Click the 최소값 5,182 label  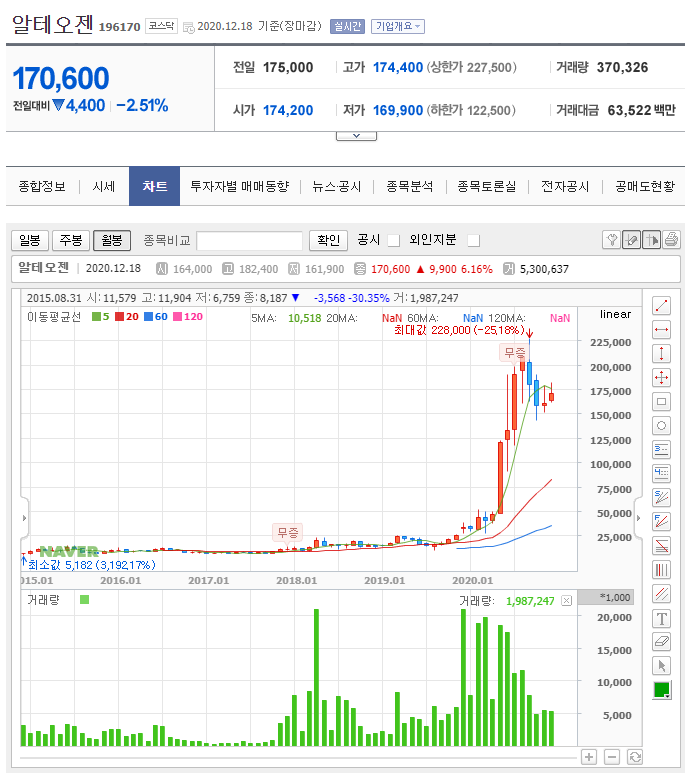click(x=92, y=565)
